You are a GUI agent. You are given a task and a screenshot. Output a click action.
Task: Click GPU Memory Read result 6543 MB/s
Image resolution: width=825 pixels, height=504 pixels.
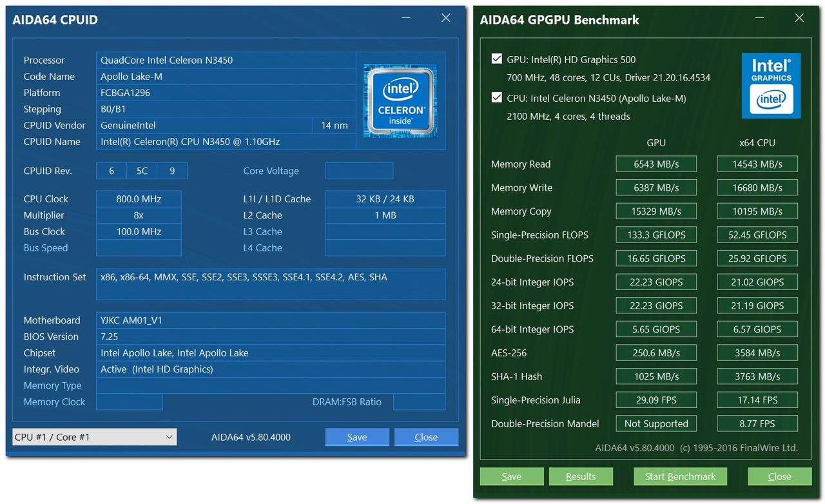(x=656, y=164)
